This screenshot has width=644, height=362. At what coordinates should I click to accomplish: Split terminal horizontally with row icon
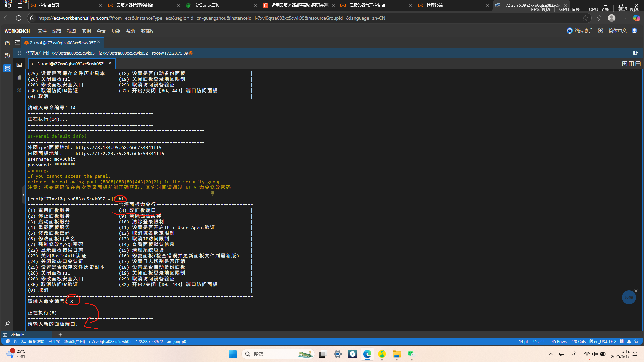[638, 64]
